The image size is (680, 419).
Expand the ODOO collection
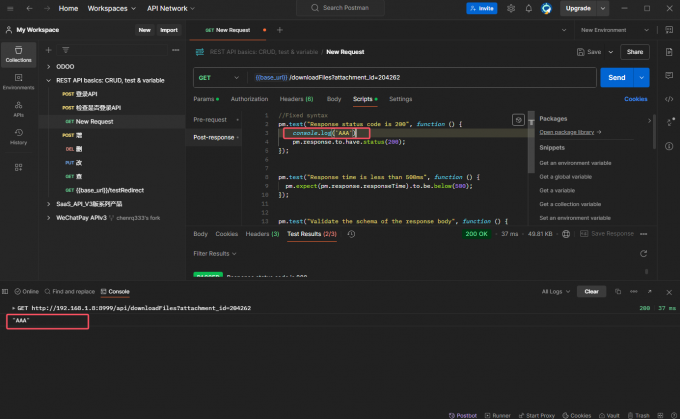tap(49, 67)
